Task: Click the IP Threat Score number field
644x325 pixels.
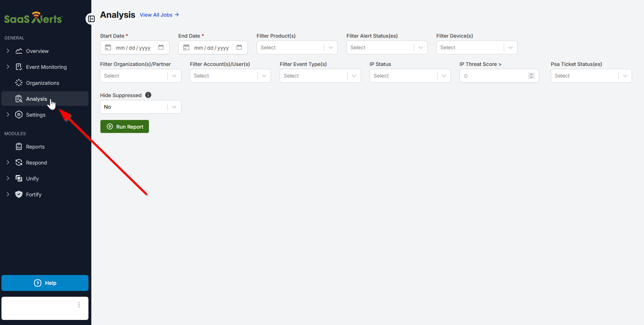Action: click(499, 76)
